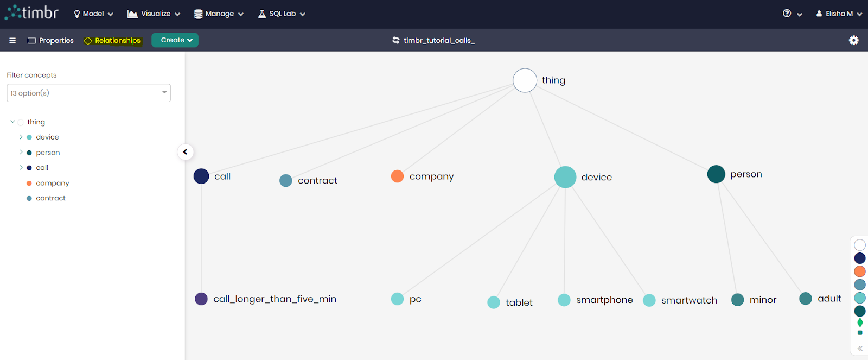868x360 pixels.
Task: Expand the person tree node
Action: 21,152
